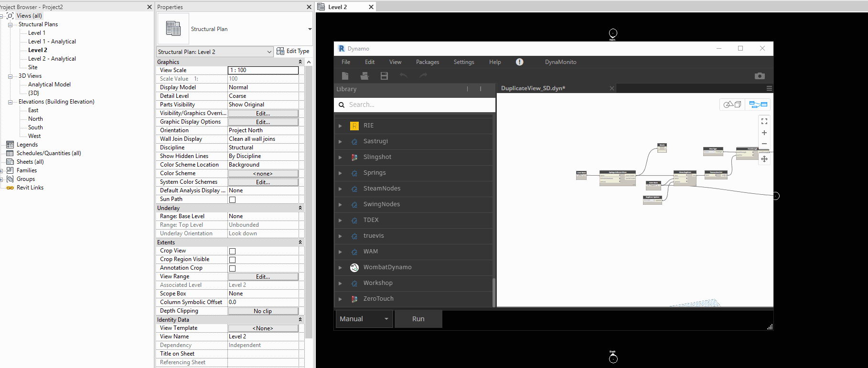Open the Dynamo Edit menu
The width and height of the screenshot is (868, 368).
370,62
